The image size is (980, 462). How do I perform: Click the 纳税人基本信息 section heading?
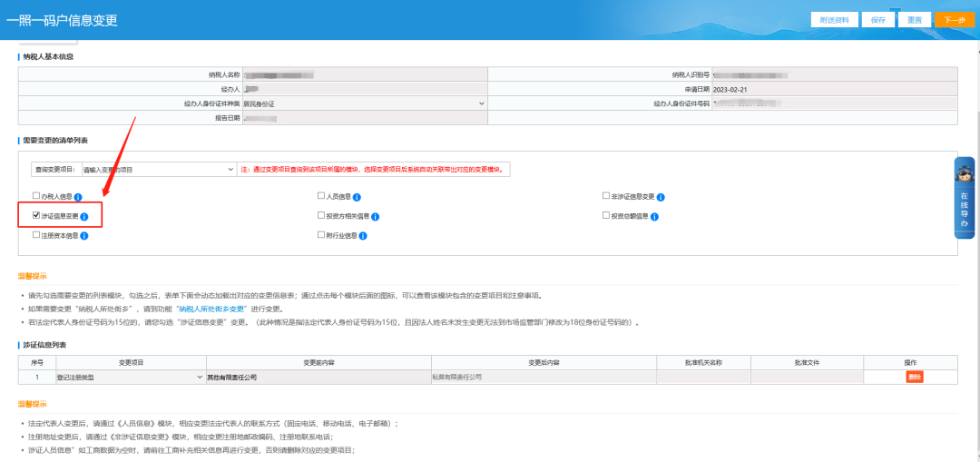(x=49, y=57)
